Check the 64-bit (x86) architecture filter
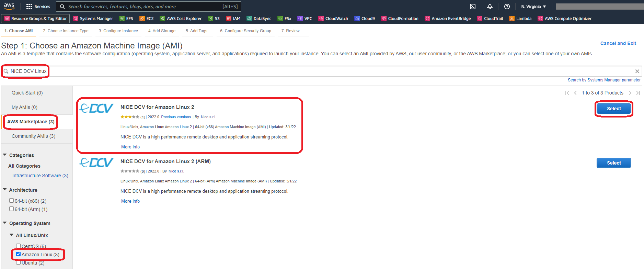Screen dimensions: 644x269 [x=11, y=201]
